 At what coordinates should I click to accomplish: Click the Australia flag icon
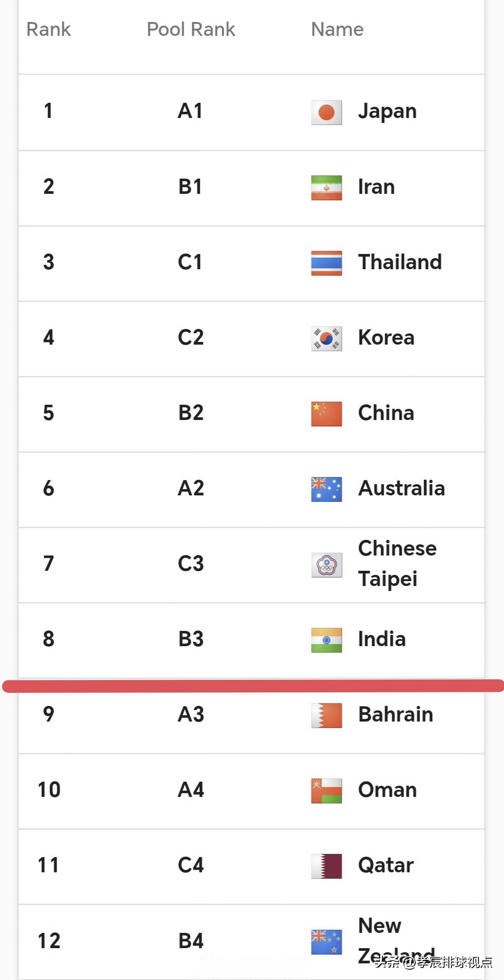coord(326,489)
